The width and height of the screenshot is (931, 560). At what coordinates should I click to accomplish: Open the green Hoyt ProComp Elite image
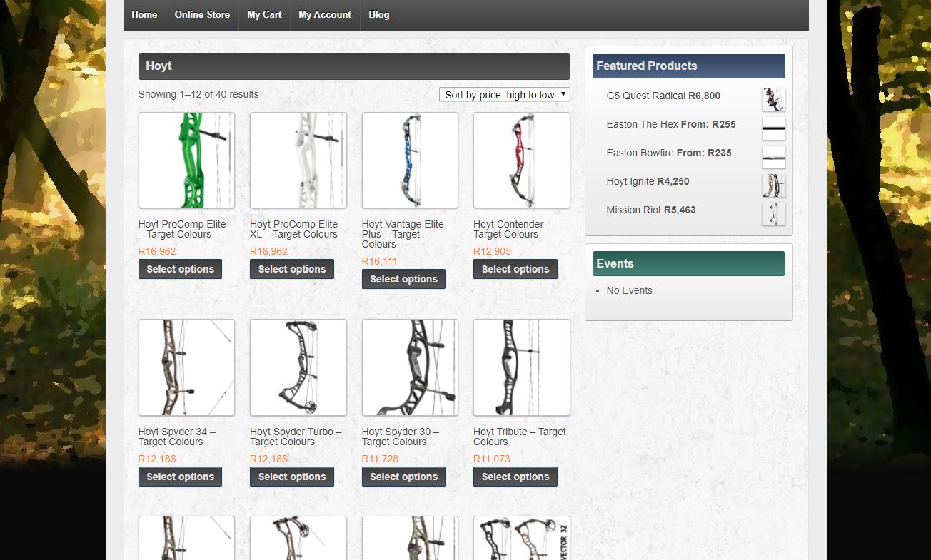(x=186, y=160)
